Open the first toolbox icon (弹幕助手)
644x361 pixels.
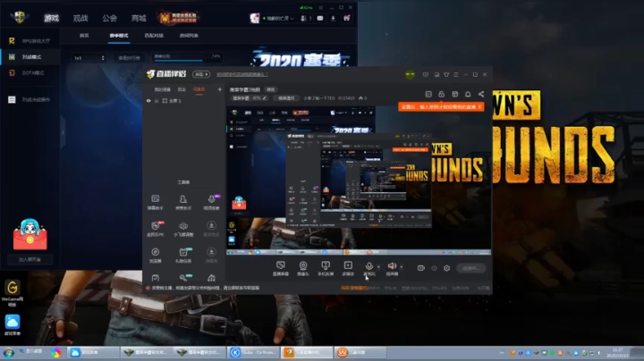coord(156,202)
